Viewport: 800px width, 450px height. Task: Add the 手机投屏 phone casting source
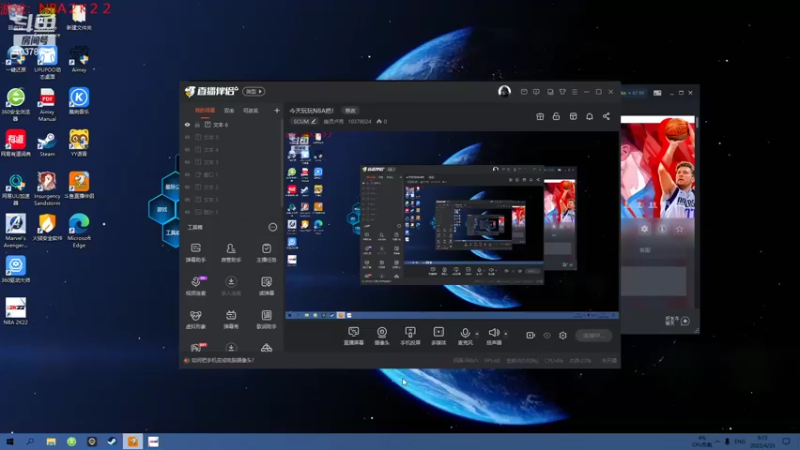410,336
